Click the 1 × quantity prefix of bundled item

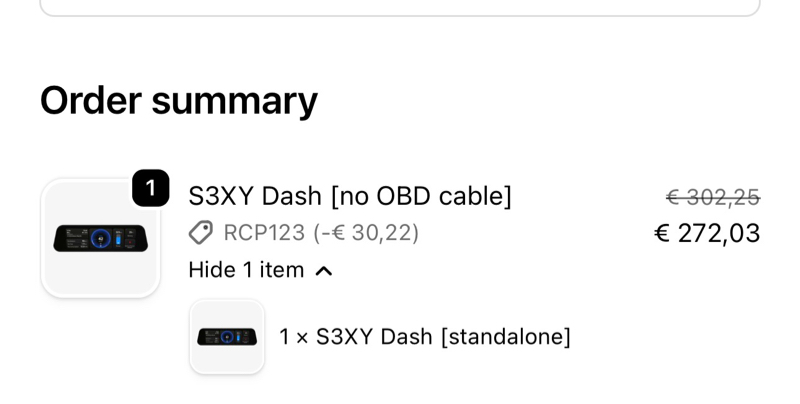click(293, 336)
